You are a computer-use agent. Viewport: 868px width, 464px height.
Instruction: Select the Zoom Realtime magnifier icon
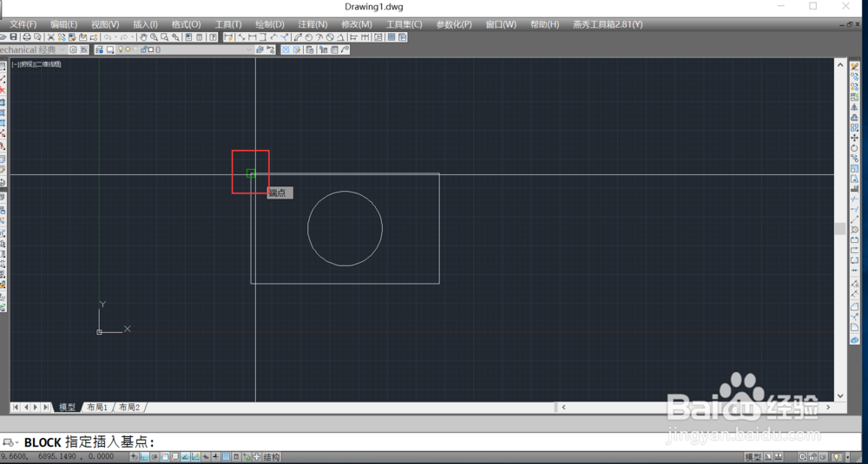(154, 37)
